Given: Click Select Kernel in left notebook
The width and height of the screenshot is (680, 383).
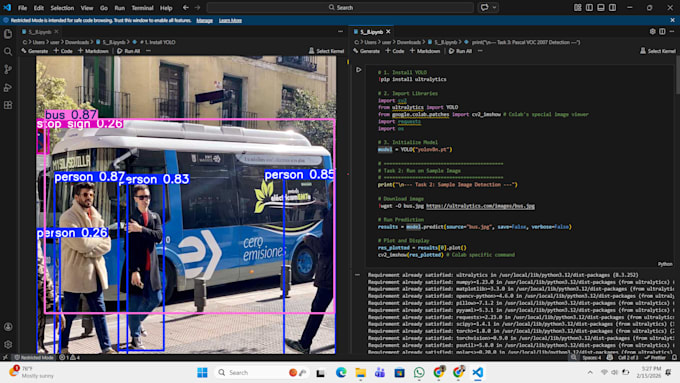Looking at the screenshot, I should (x=326, y=51).
